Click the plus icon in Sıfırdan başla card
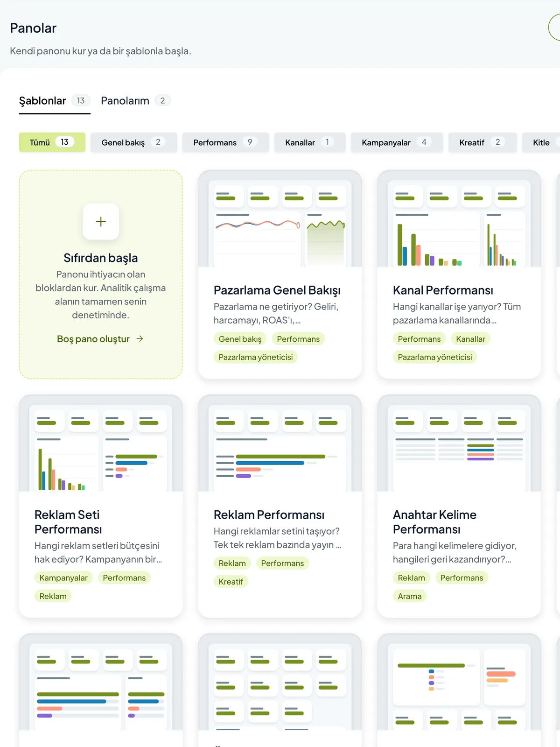560x747 pixels. point(101,221)
